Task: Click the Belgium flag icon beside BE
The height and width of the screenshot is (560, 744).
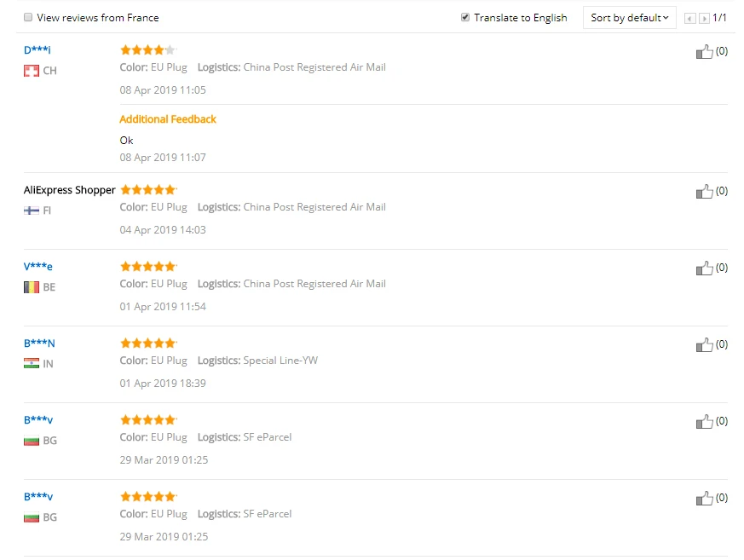Action: pyautogui.click(x=32, y=287)
